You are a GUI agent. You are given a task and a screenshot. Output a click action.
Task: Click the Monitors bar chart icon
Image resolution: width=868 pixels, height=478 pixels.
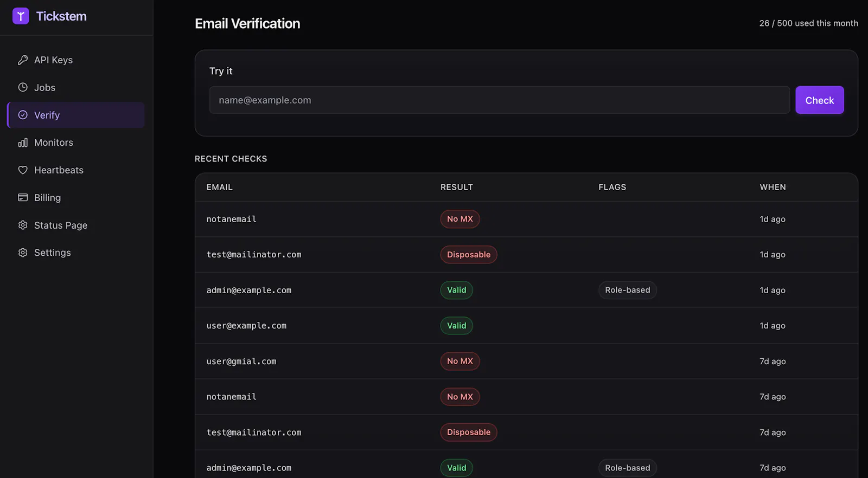(23, 143)
